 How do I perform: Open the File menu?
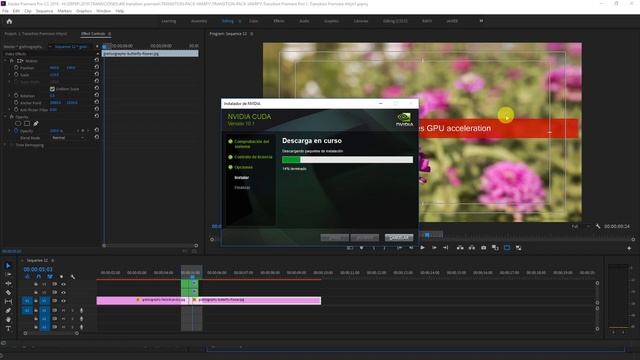pos(5,11)
